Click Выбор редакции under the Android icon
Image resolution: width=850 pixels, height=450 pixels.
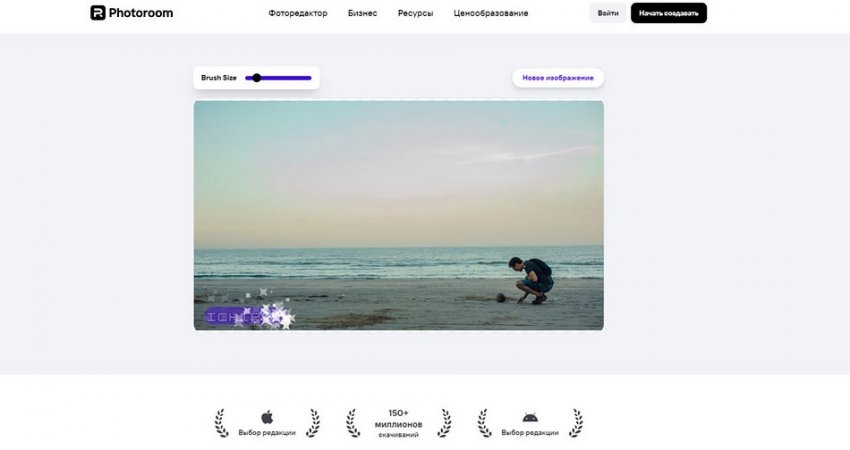[x=530, y=433]
